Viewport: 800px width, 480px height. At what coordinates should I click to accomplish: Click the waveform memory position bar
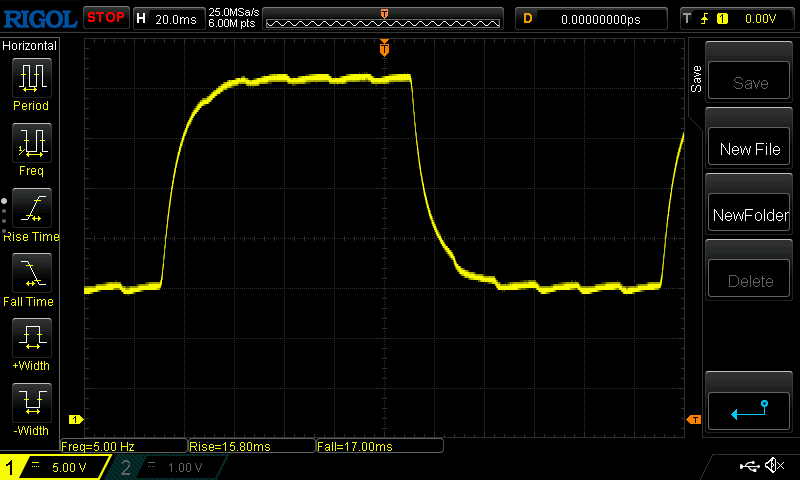(384, 19)
